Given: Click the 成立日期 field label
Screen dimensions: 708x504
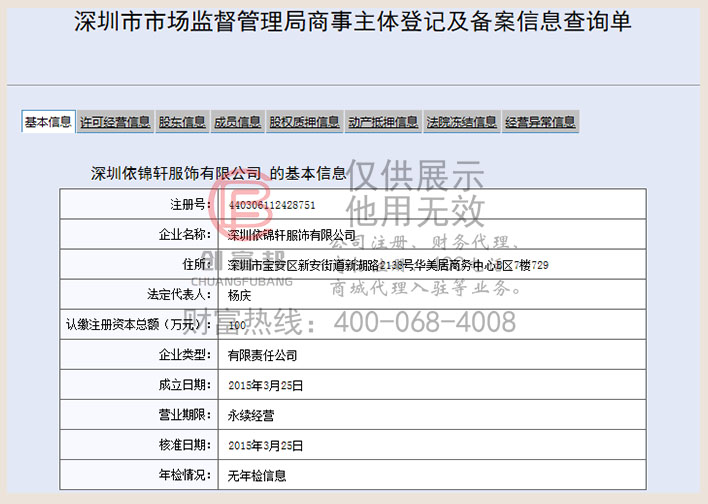Looking at the screenshot, I should pyautogui.click(x=185, y=385).
